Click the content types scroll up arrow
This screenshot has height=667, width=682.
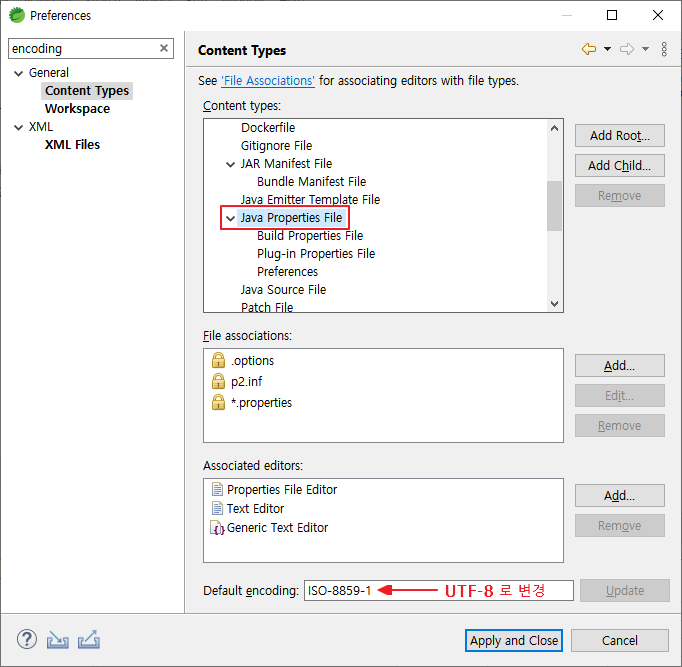tap(554, 128)
